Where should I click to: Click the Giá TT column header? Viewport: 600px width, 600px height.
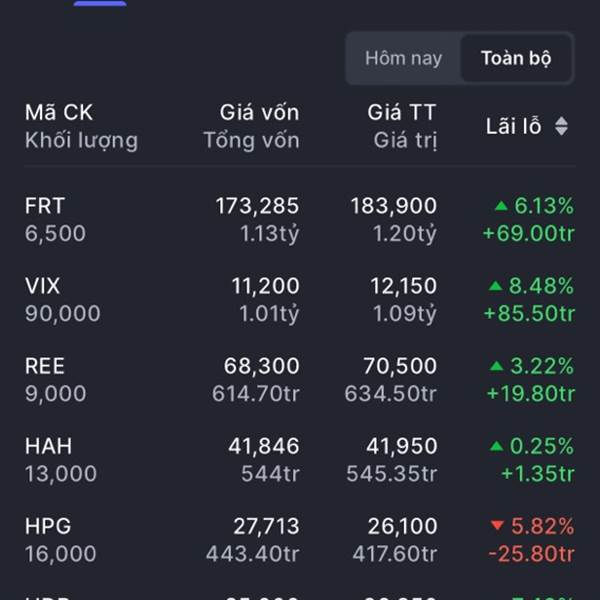402,112
